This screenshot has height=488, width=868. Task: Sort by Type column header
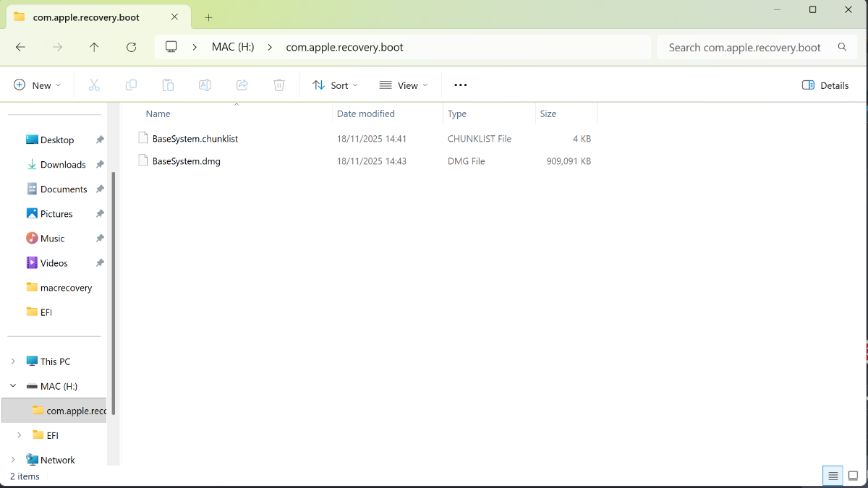pyautogui.click(x=457, y=114)
